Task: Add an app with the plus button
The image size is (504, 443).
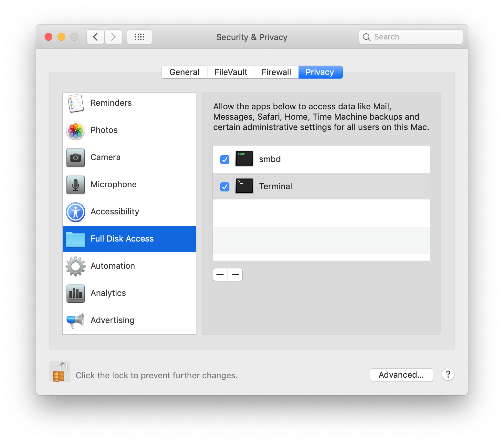Action: tap(220, 274)
